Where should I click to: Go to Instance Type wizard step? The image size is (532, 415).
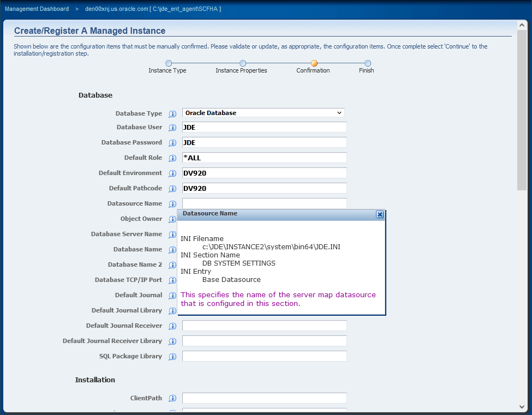click(168, 63)
